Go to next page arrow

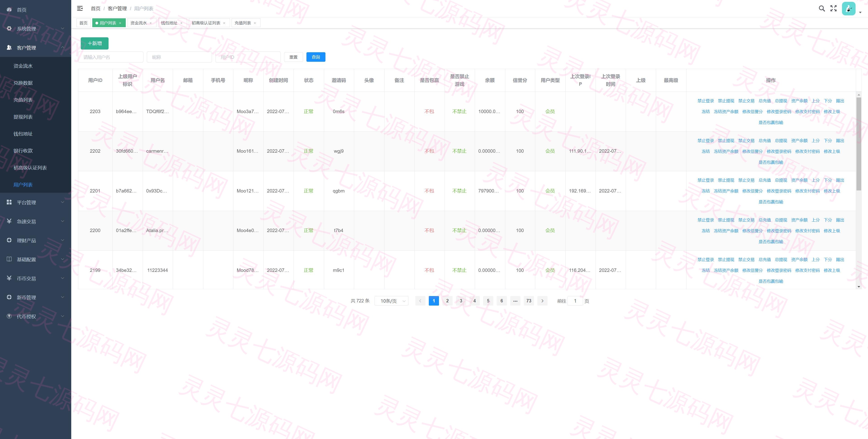(542, 301)
